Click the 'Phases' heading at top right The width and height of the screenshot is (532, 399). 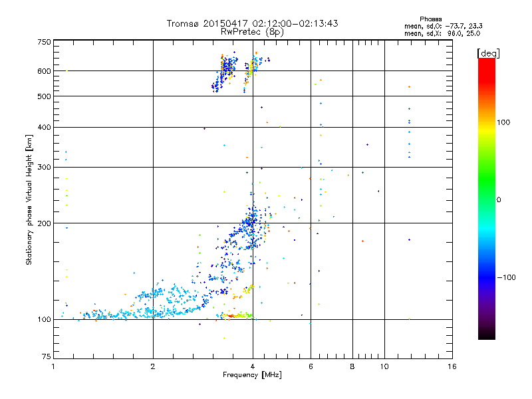point(430,19)
